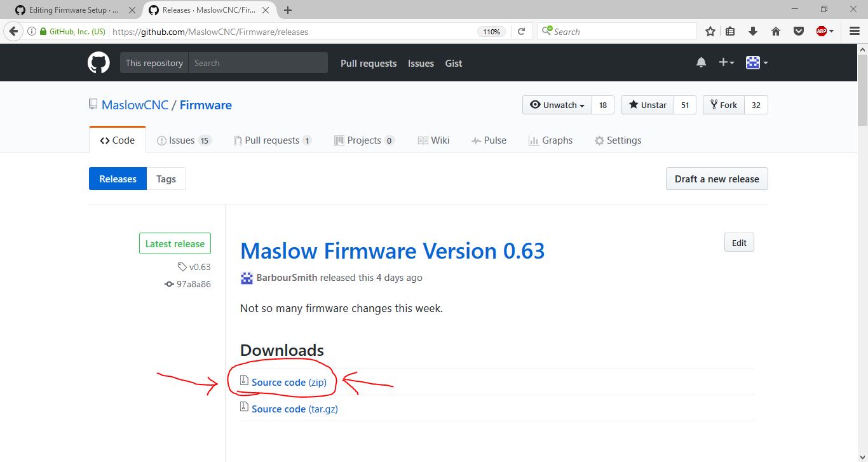The height and width of the screenshot is (462, 868).
Task: Click the Fork button
Action: click(724, 105)
